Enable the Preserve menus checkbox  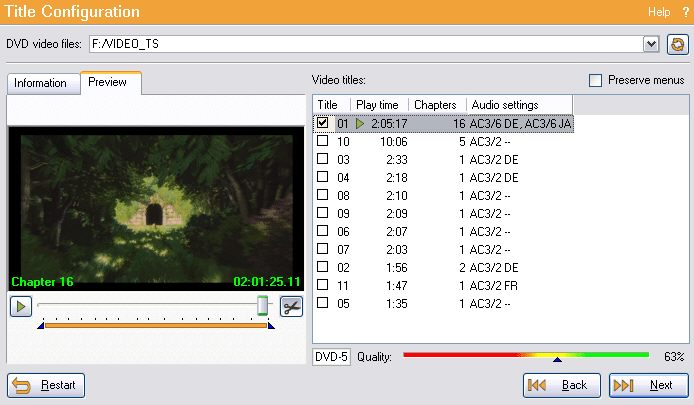tap(595, 80)
